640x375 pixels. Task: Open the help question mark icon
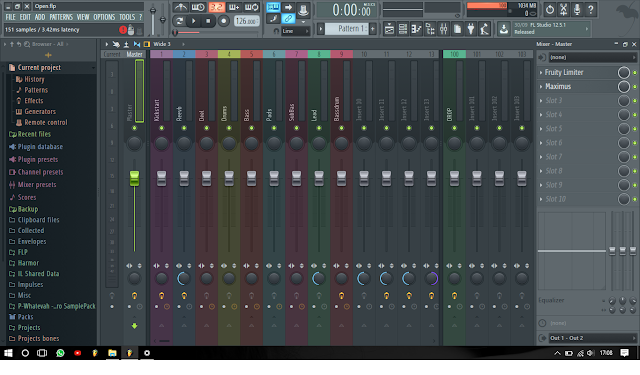pos(591,9)
